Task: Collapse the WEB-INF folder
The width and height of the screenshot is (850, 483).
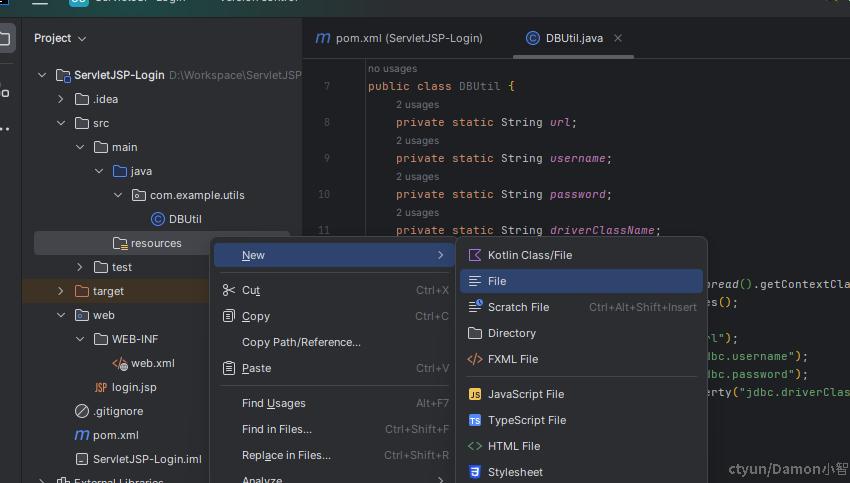Action: [x=80, y=339]
